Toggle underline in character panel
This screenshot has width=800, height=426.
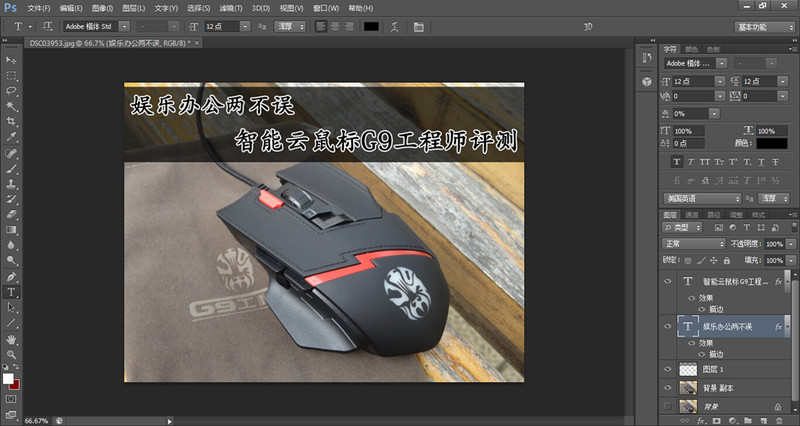[761, 162]
